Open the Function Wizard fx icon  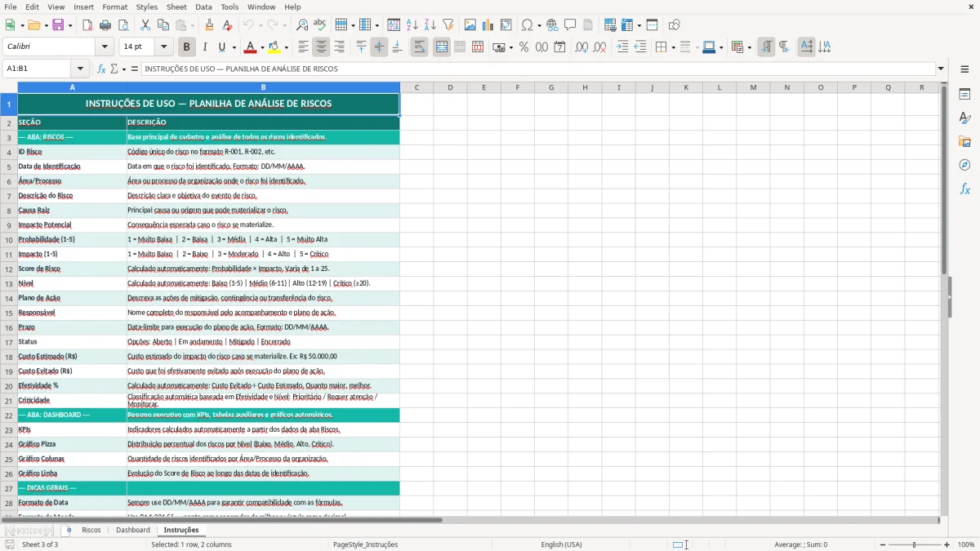tap(101, 69)
